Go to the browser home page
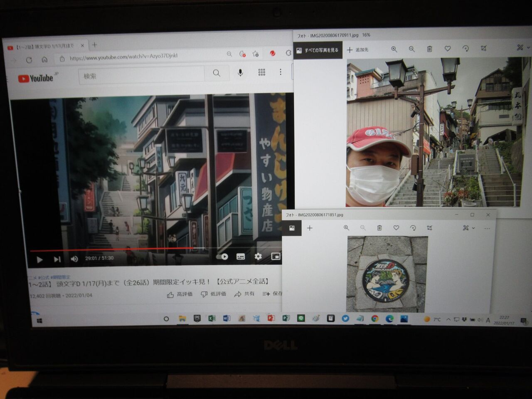 [44, 59]
